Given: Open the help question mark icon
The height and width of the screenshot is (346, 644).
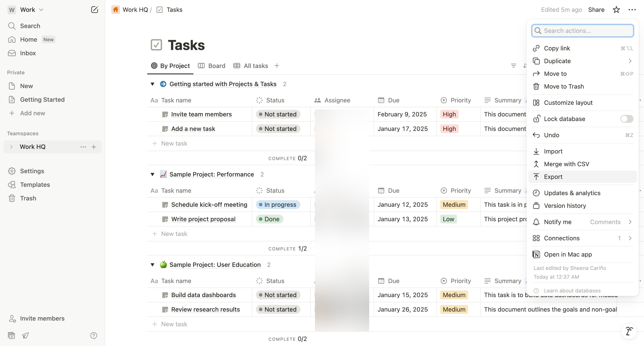Looking at the screenshot, I should 94,335.
